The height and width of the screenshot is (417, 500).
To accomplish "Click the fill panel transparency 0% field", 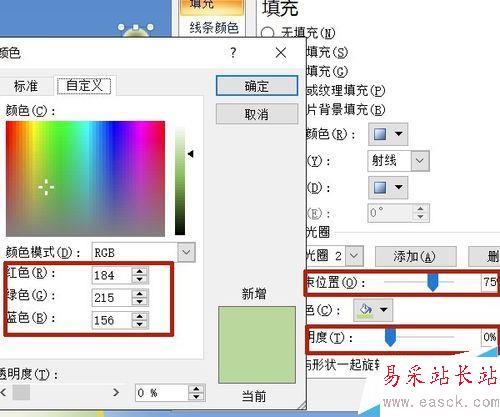I will point(489,337).
